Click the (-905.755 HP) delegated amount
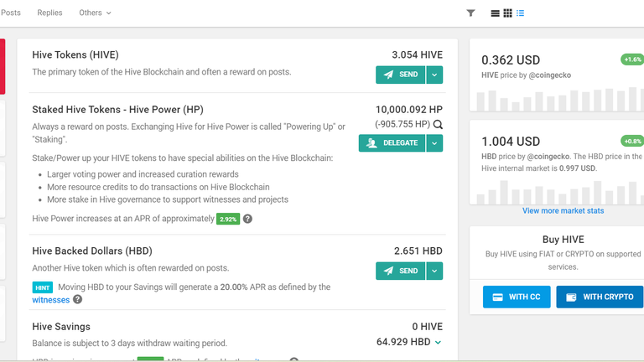Screen dimensions: 644x362 (x=402, y=124)
